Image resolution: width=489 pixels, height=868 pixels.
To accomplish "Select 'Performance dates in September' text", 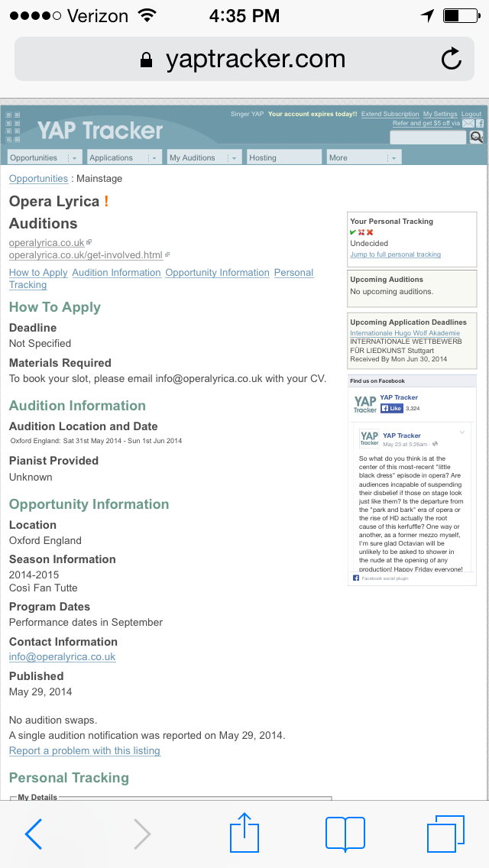I will point(86,622).
